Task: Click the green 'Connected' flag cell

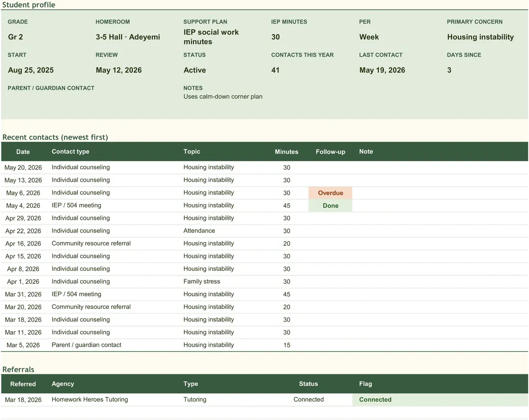Action: [440, 400]
